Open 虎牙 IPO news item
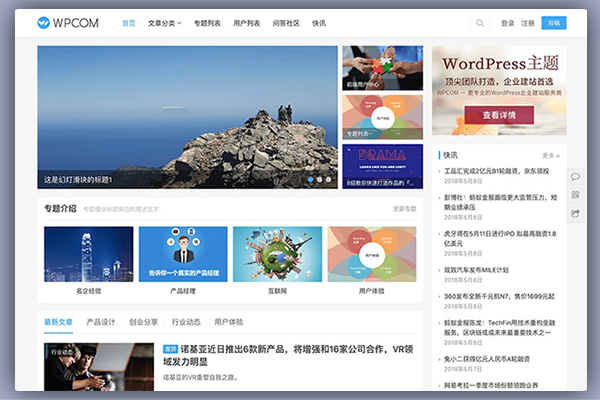Screen dimensions: 600x400 (x=500, y=238)
